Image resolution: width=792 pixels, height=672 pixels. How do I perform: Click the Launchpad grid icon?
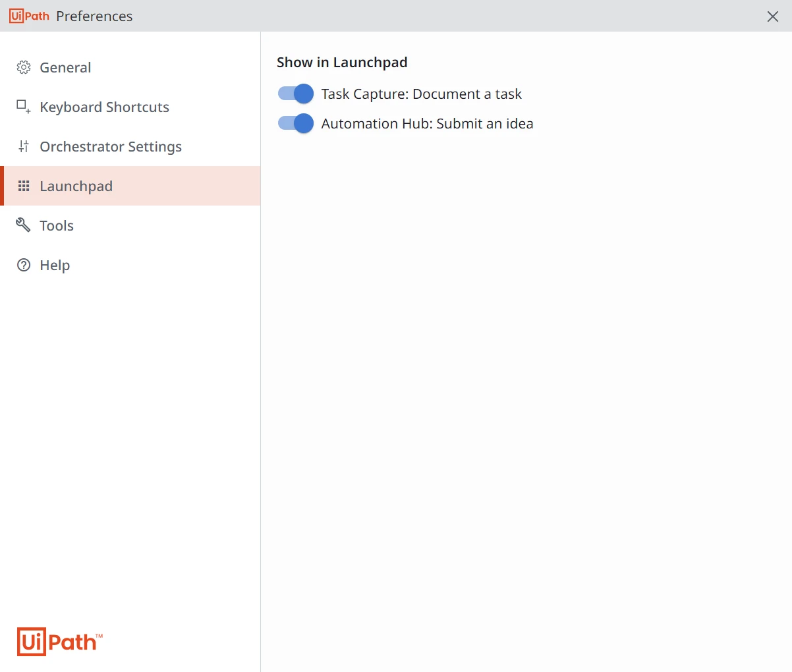(x=24, y=186)
